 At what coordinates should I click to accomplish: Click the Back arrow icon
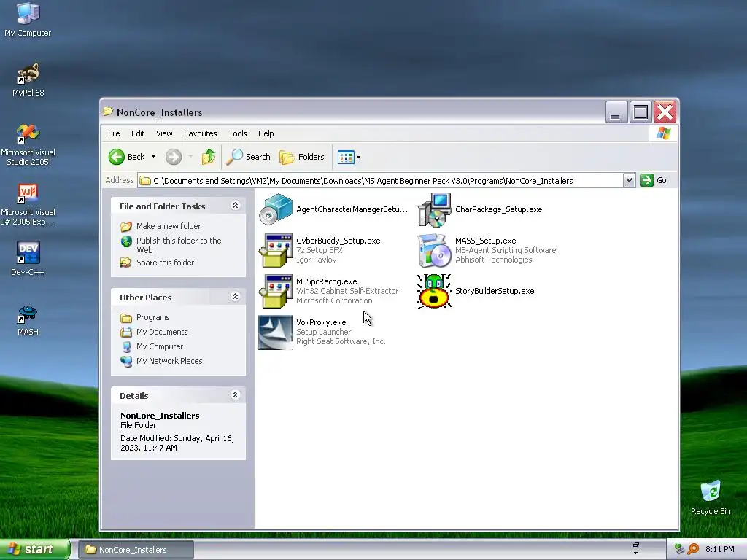tap(117, 157)
